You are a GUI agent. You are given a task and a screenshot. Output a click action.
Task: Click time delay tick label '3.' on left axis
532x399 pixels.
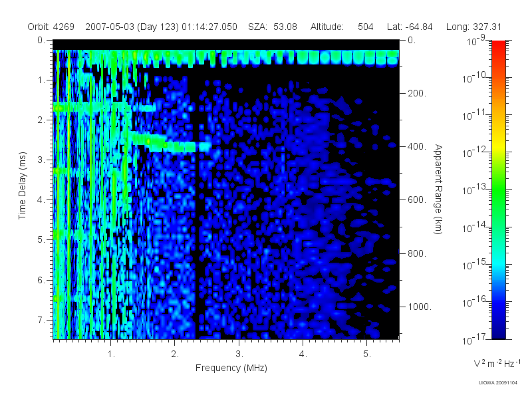[x=41, y=160]
